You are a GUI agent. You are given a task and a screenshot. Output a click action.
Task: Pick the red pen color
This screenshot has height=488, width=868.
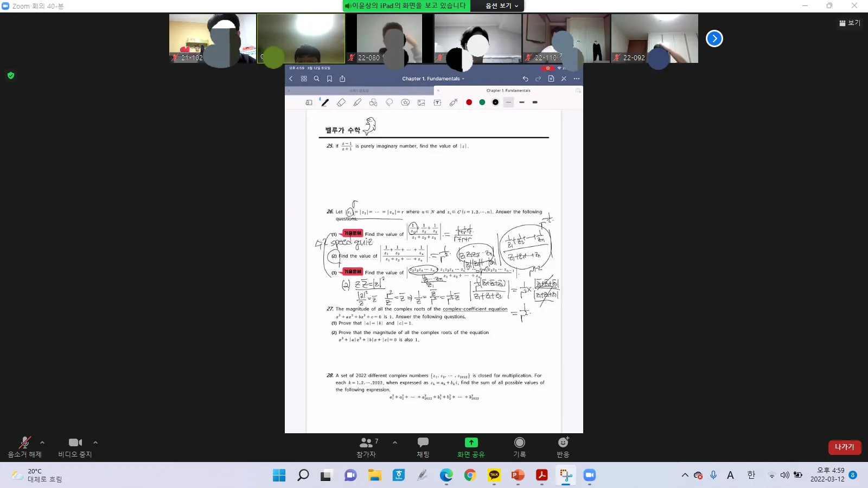tap(469, 102)
